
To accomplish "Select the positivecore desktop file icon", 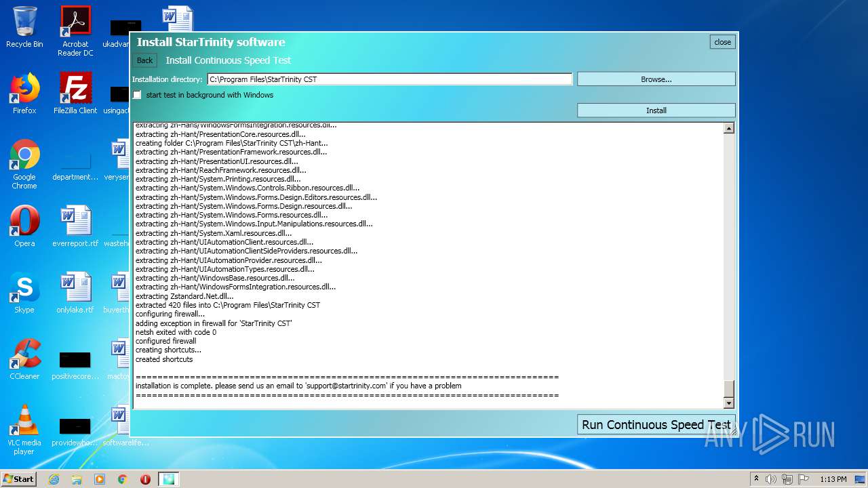I will (x=75, y=365).
